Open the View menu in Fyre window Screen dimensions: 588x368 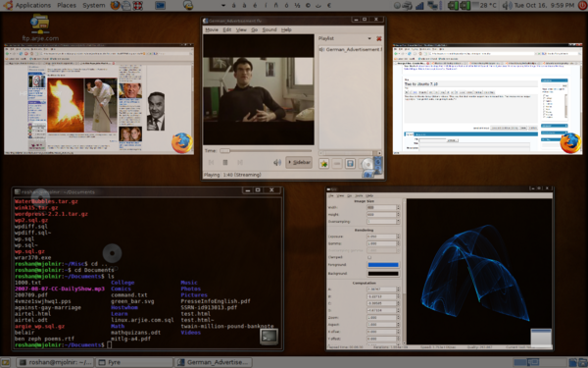(x=340, y=195)
